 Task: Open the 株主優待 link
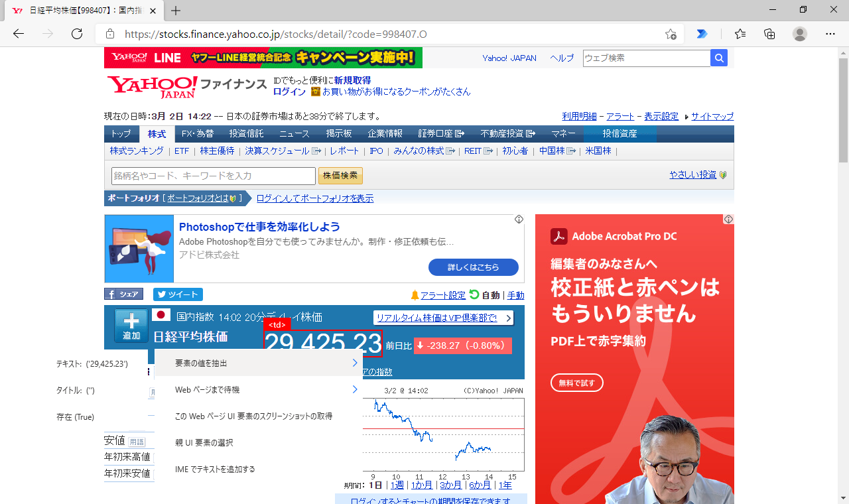(217, 151)
